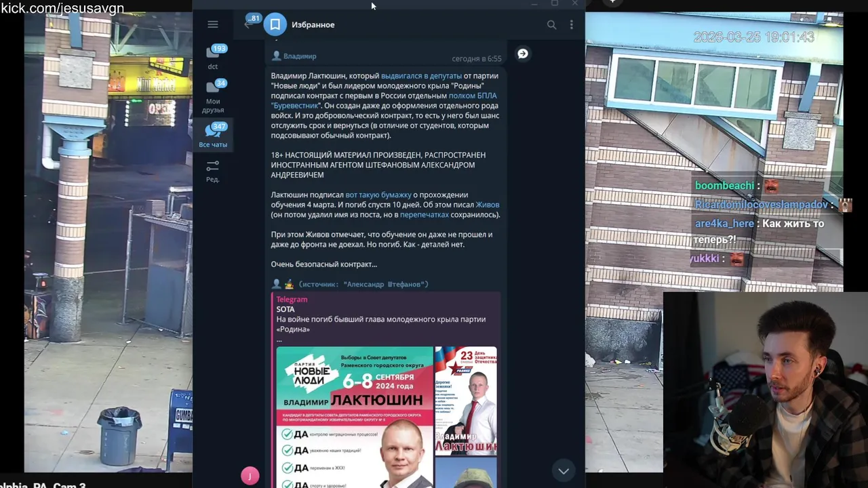Select the Мои друзья chat folder
This screenshot has height=488, width=868.
click(x=213, y=96)
